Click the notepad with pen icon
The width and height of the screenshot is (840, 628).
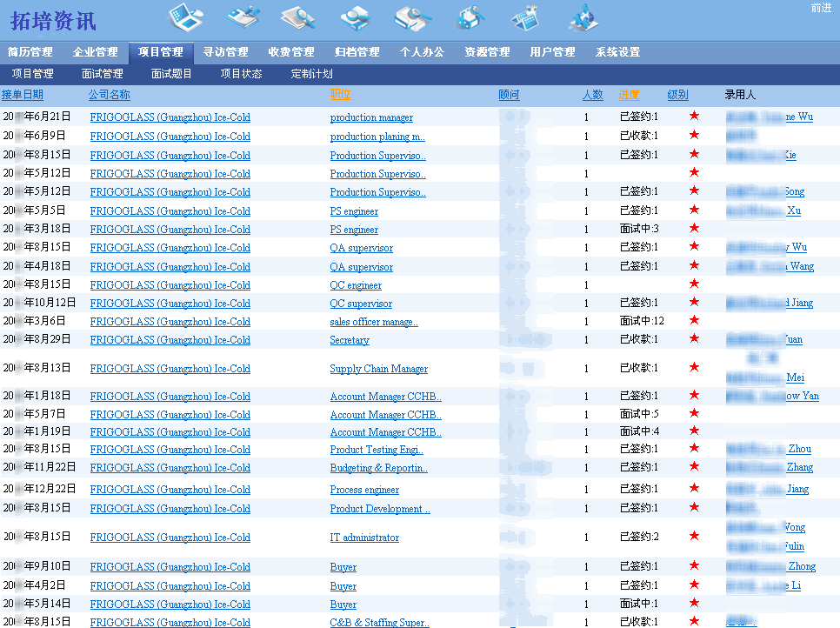point(243,17)
